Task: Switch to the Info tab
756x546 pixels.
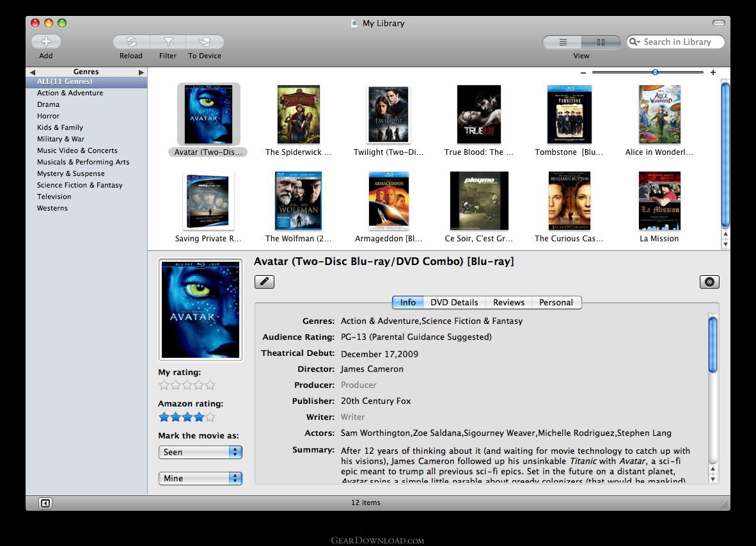Action: pos(408,302)
